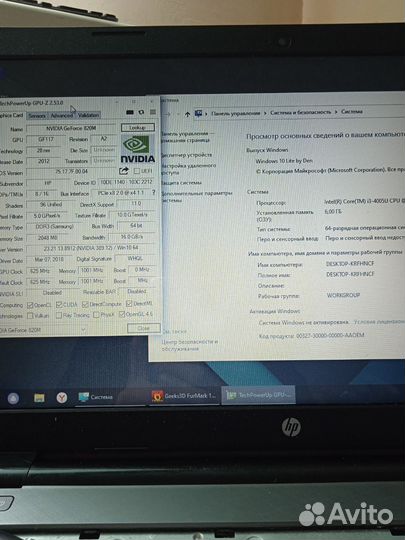Screen dimensions: 405x540
Task: Click Панель управления in breadcrumb
Action: [236, 113]
